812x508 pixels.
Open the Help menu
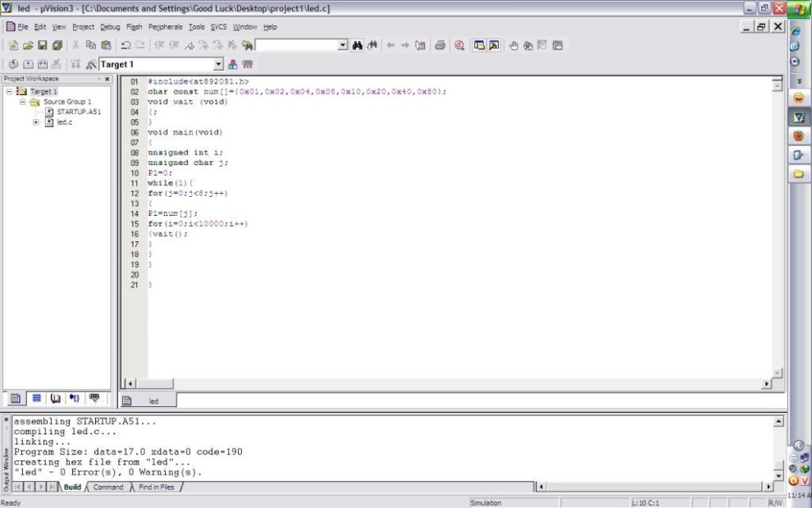(x=270, y=27)
